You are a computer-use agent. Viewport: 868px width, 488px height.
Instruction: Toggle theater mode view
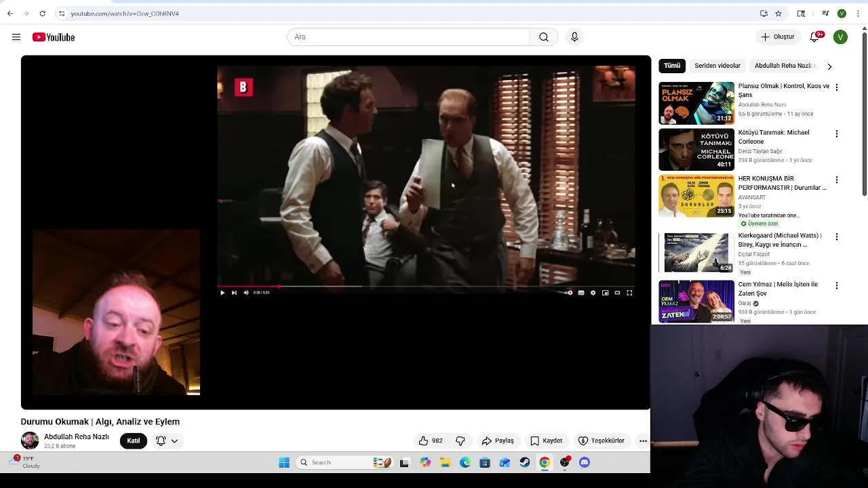[617, 293]
